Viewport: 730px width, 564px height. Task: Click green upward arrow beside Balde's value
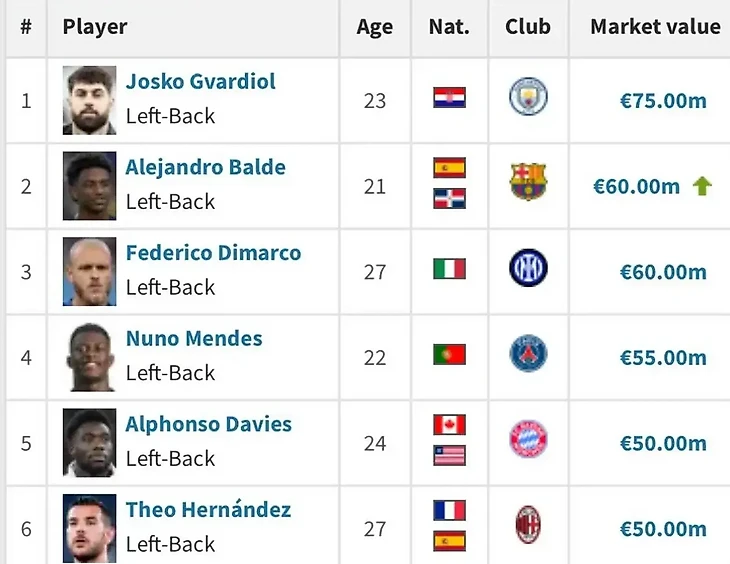click(702, 186)
